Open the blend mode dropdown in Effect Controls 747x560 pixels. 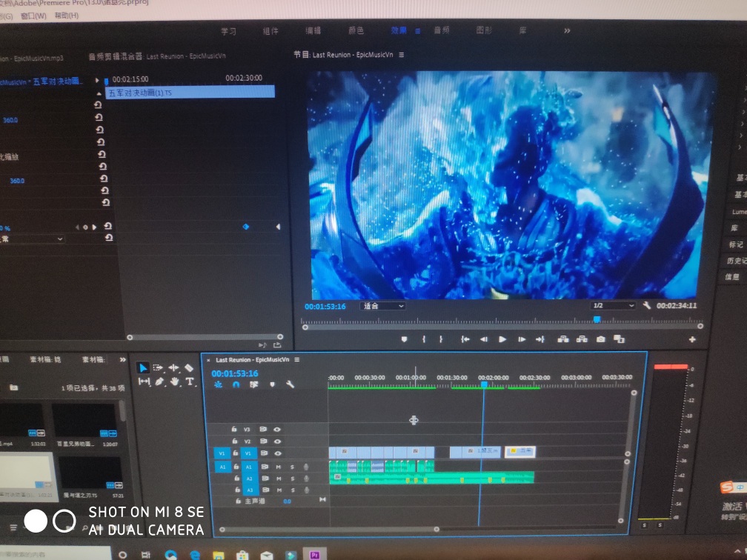[33, 239]
